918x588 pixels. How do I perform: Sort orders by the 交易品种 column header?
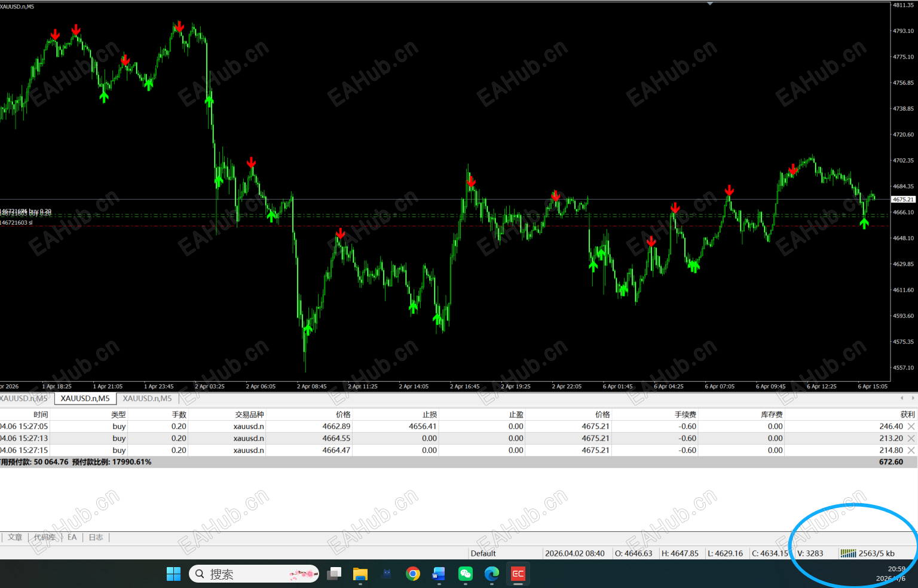[249, 414]
